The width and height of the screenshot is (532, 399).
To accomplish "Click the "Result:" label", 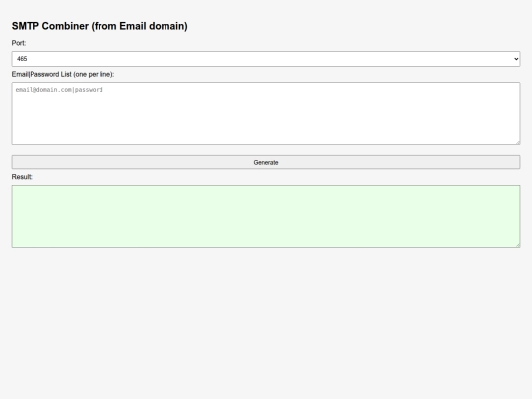I will 22,177.
